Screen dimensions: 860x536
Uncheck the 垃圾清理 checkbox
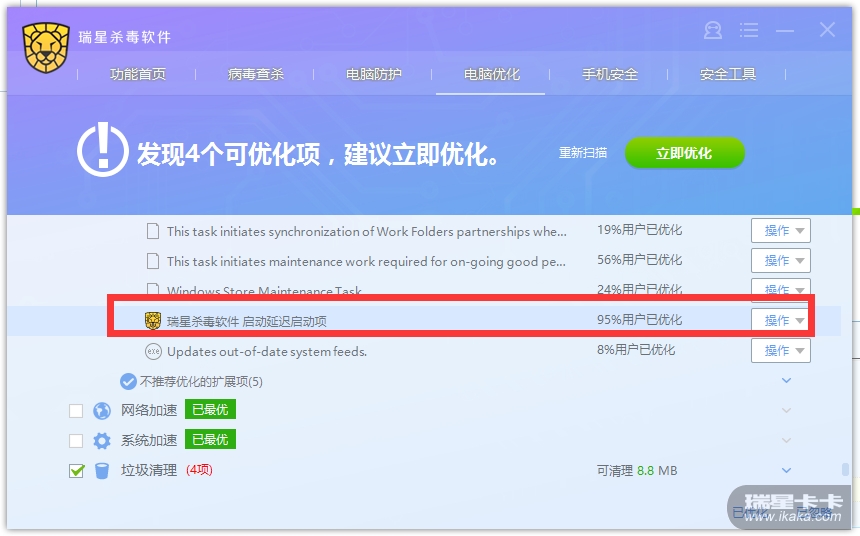(x=76, y=471)
